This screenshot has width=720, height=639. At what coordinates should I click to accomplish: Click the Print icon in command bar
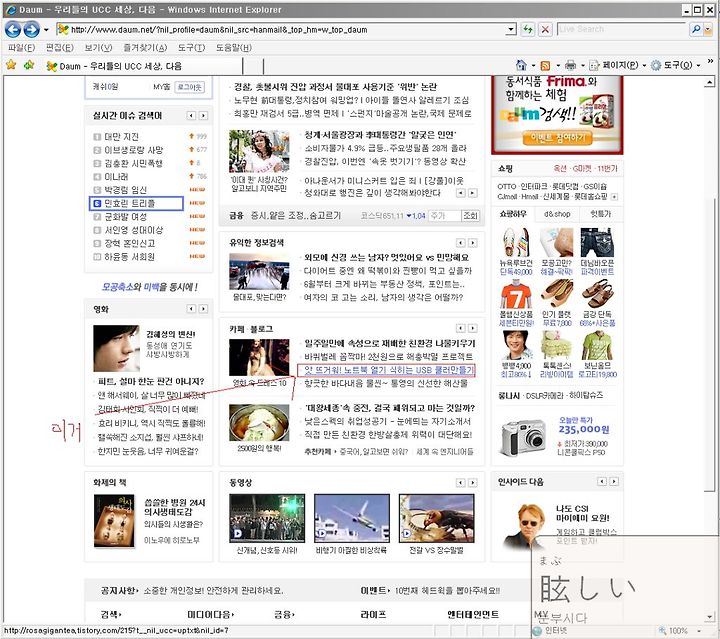(570, 66)
